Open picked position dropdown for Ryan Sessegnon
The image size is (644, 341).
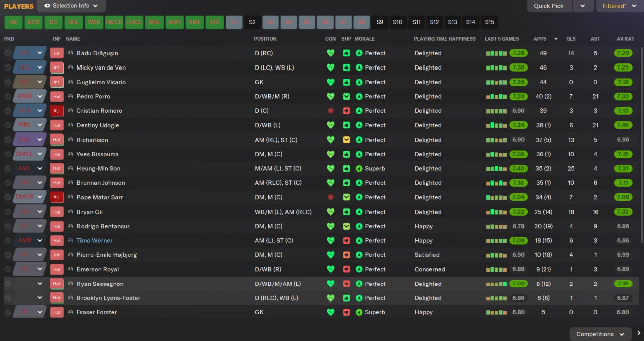[40, 284]
